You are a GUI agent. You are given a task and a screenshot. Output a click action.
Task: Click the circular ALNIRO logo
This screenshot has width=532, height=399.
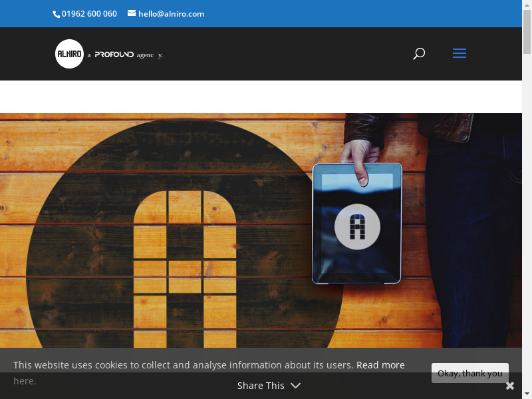[x=69, y=54]
